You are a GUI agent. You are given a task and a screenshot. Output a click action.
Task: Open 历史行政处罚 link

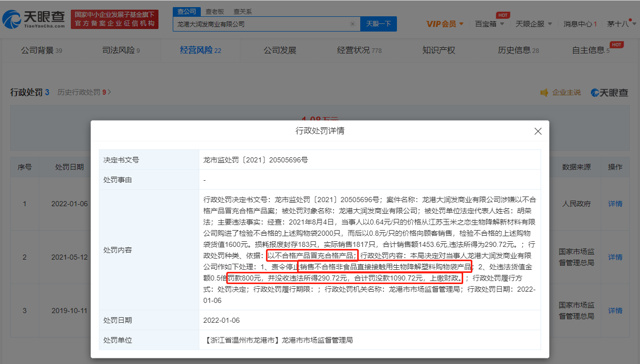[84, 93]
